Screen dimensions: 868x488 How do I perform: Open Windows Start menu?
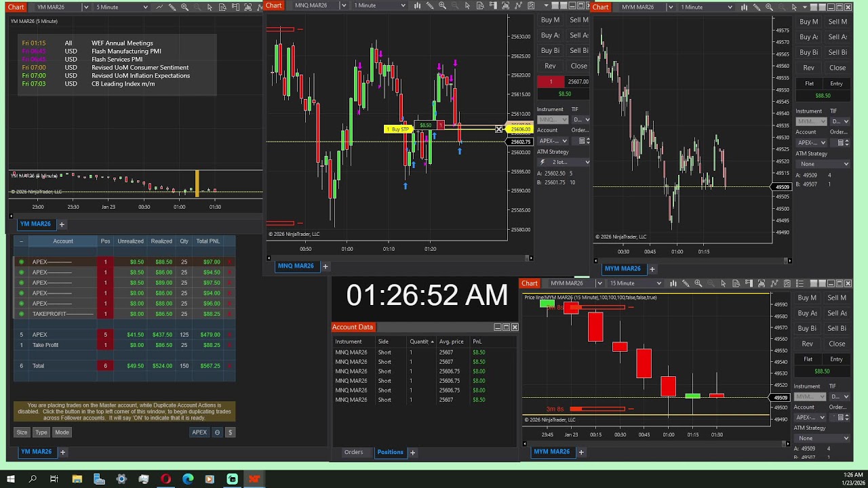11,479
